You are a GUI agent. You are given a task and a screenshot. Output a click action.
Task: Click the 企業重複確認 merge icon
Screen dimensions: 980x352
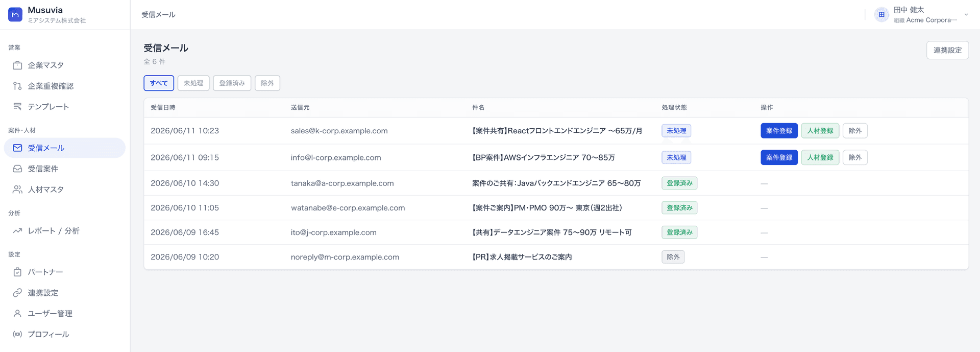17,86
